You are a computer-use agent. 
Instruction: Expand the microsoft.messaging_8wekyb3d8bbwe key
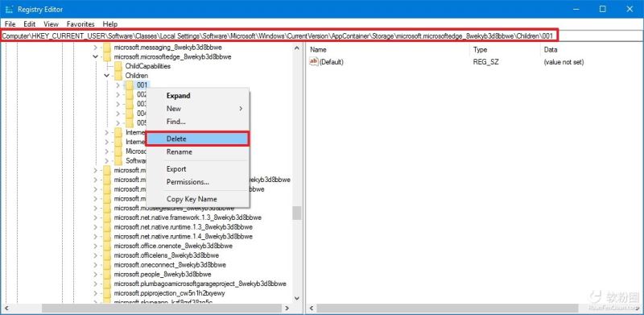95,48
